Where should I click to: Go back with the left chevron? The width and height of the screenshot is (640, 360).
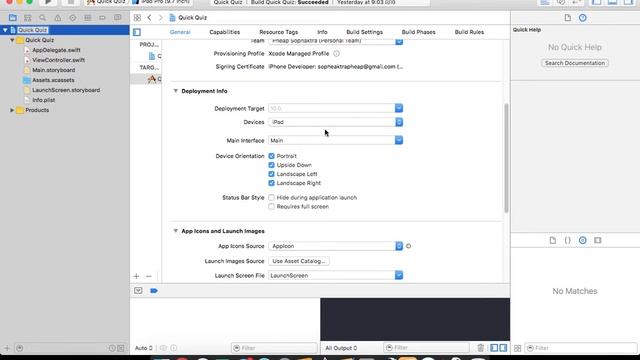click(149, 18)
